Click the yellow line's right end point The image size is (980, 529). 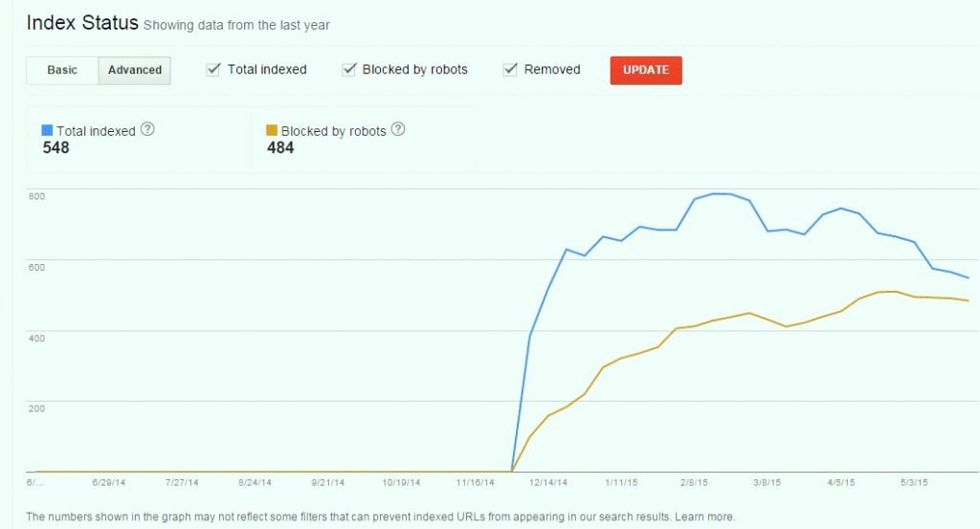969,300
